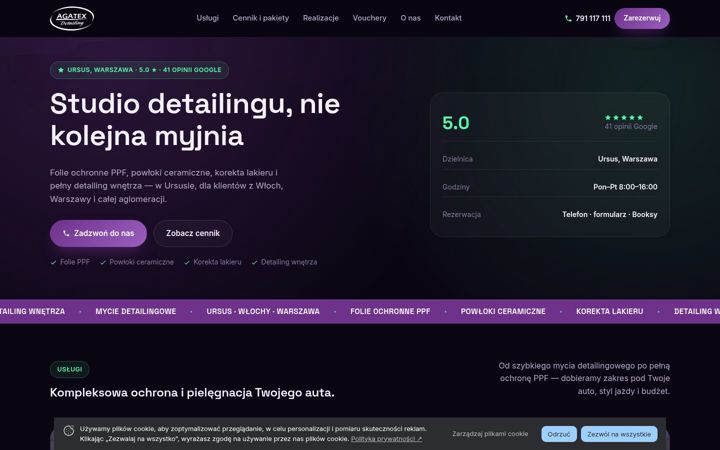This screenshot has width=720, height=450.
Task: Click the Rezerwacja label in info card
Action: 461,214
